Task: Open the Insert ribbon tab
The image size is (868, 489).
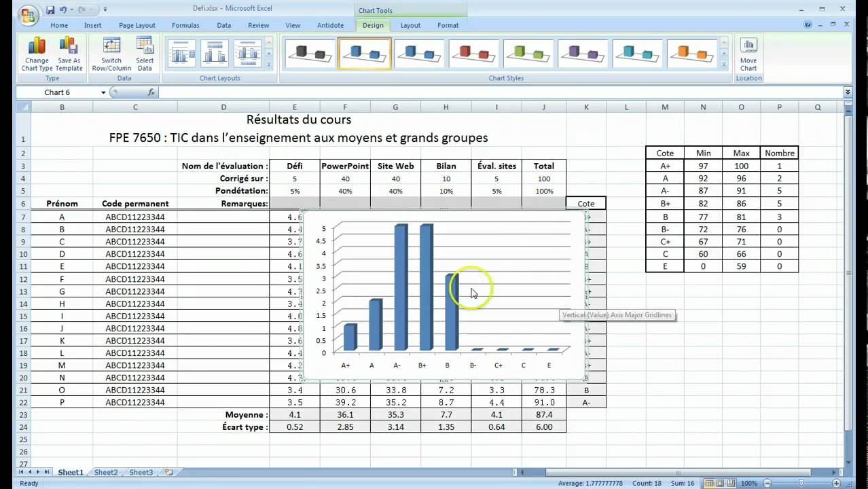Action: [x=93, y=25]
